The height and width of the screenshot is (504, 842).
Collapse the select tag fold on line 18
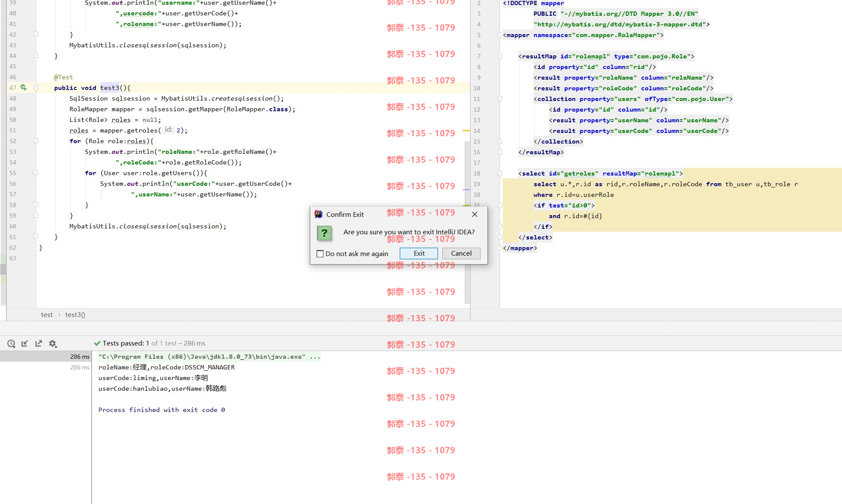coord(500,173)
